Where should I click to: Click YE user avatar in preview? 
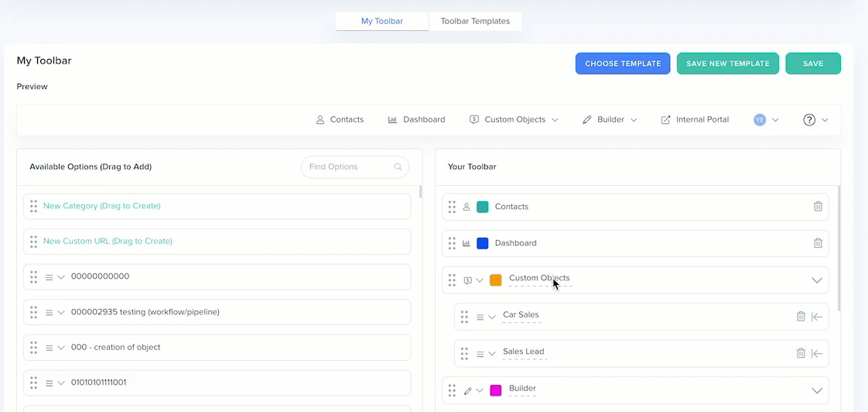coord(760,120)
